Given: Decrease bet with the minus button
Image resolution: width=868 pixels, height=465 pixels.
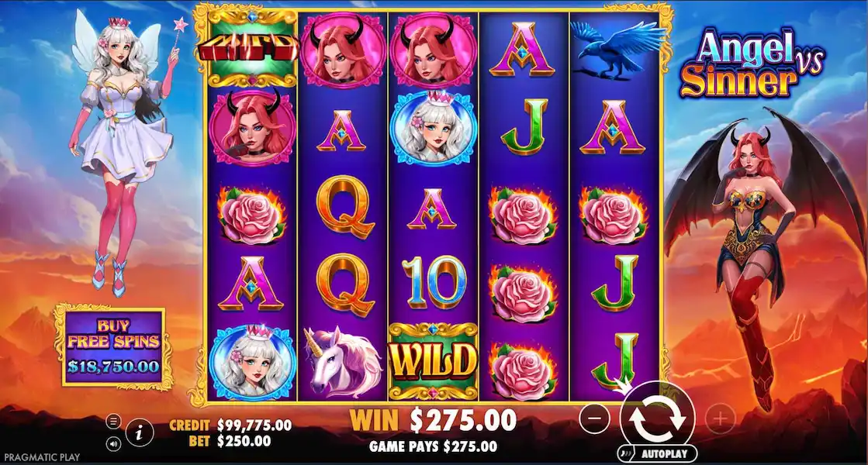Looking at the screenshot, I should (x=594, y=418).
